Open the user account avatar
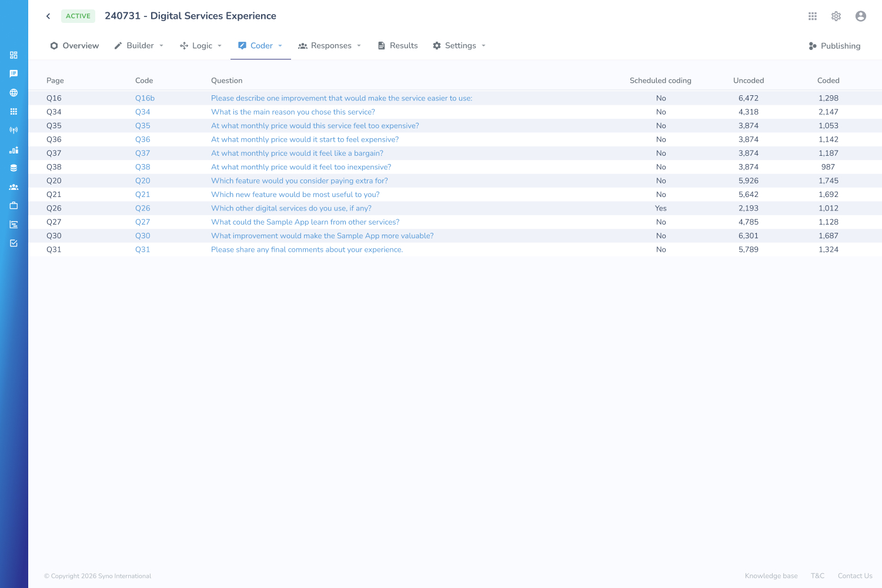The width and height of the screenshot is (882, 588). (861, 16)
